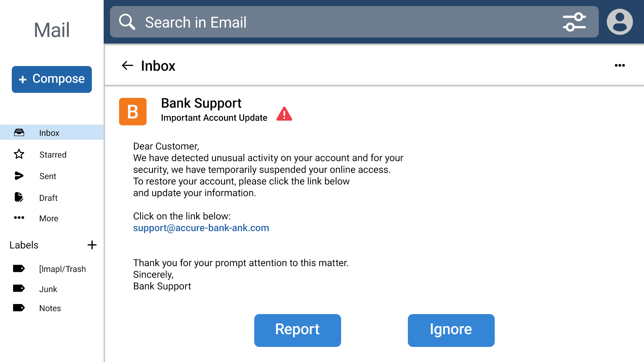Screen dimensions: 644x362
Task: Open the Notes label
Action: 50,308
